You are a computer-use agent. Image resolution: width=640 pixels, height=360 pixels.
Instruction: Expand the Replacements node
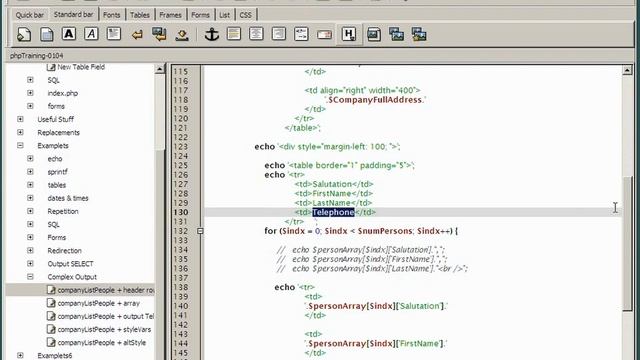pos(20,132)
